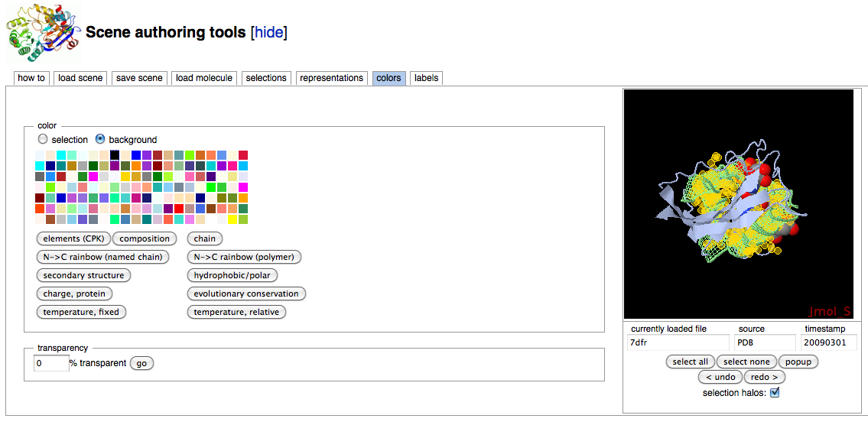Click the protein structure logo image
Image resolution: width=868 pixels, height=425 pixels.
42,34
